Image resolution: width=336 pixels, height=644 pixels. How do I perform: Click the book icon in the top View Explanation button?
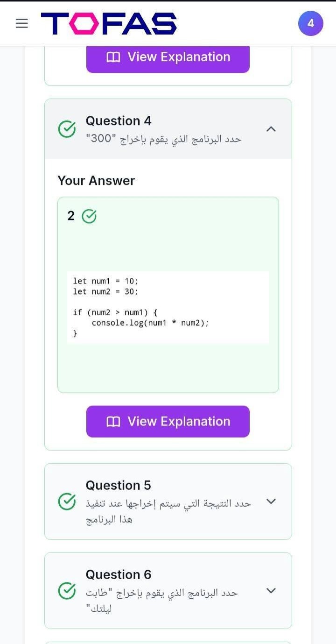pos(113,57)
